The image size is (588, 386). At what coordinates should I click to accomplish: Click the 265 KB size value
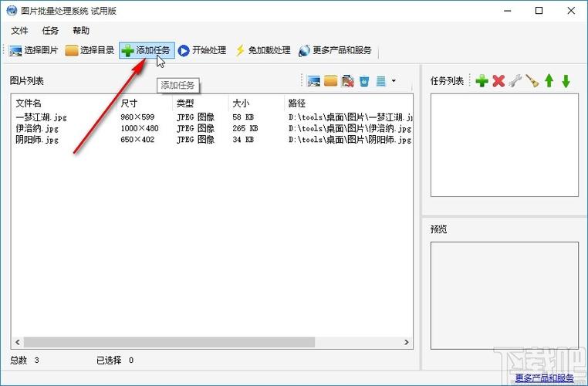coord(245,128)
